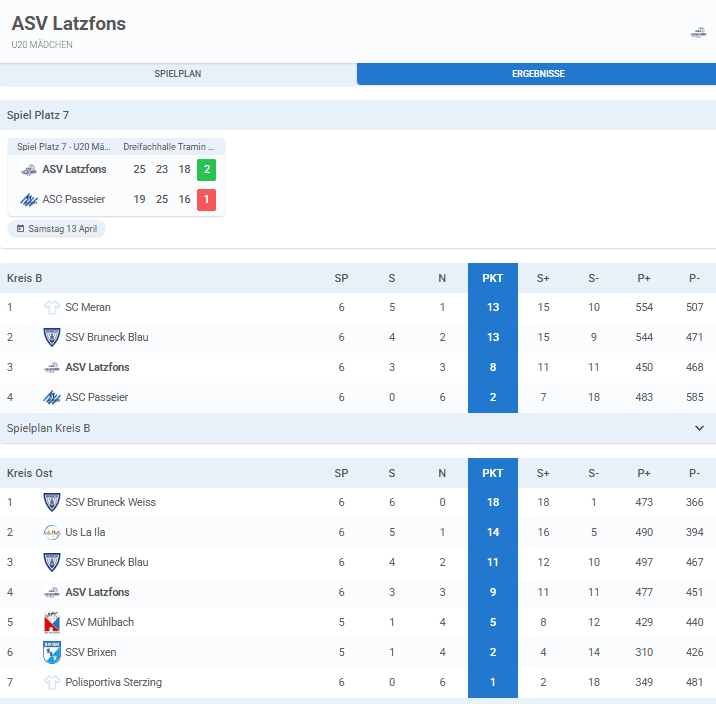Expand the Spielplan Kreis B chevron
Image resolution: width=716 pixels, height=704 pixels.
pos(699,428)
